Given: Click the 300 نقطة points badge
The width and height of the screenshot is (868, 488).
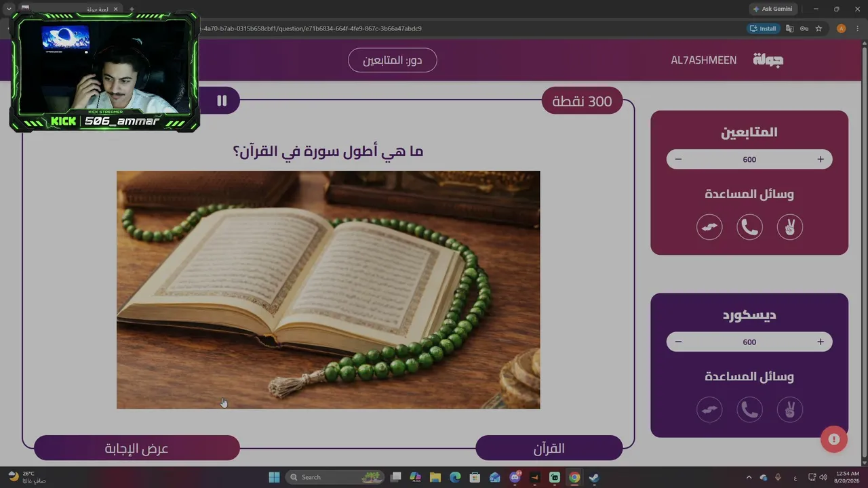Looking at the screenshot, I should pyautogui.click(x=583, y=101).
